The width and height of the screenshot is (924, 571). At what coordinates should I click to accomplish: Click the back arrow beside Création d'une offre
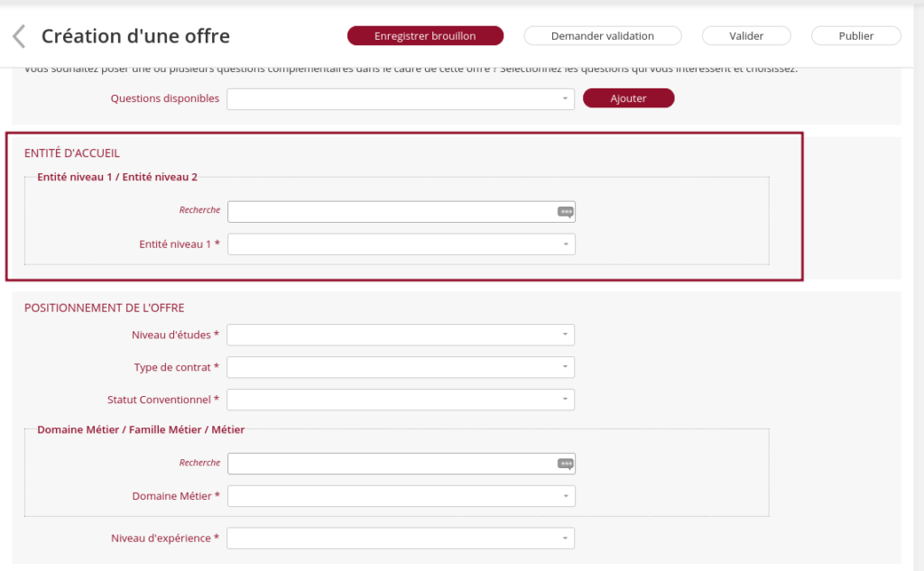(18, 36)
